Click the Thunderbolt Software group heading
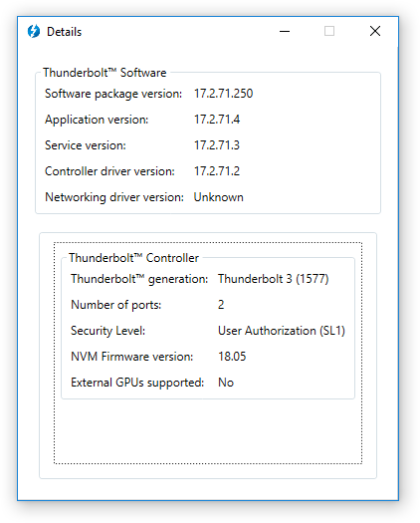420x523 pixels. coord(105,73)
